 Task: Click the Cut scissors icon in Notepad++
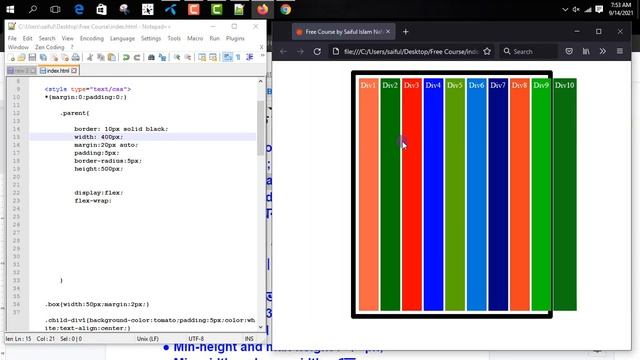[x=90, y=58]
